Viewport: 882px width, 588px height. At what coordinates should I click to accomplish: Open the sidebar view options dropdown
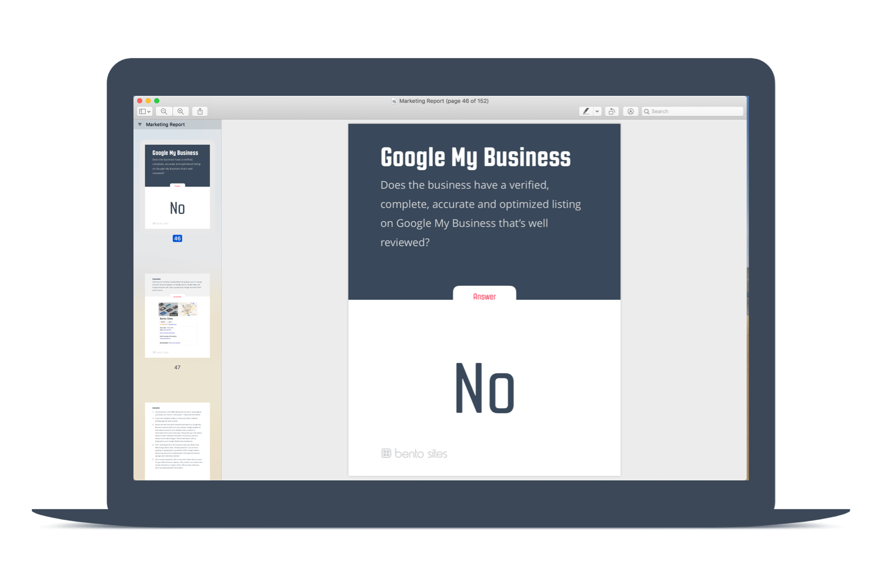coord(145,111)
